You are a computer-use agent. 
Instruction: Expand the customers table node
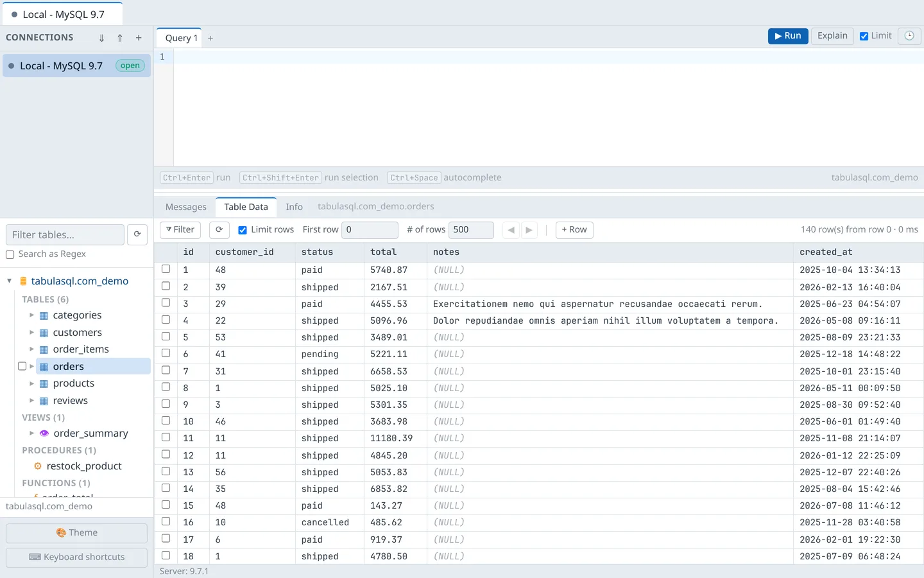point(31,333)
